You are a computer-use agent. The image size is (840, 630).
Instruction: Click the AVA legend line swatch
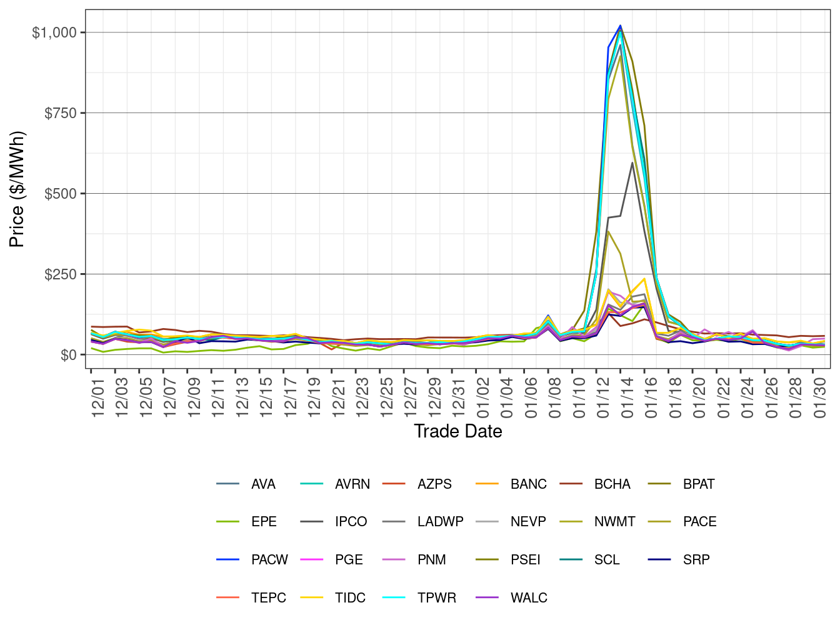[227, 484]
